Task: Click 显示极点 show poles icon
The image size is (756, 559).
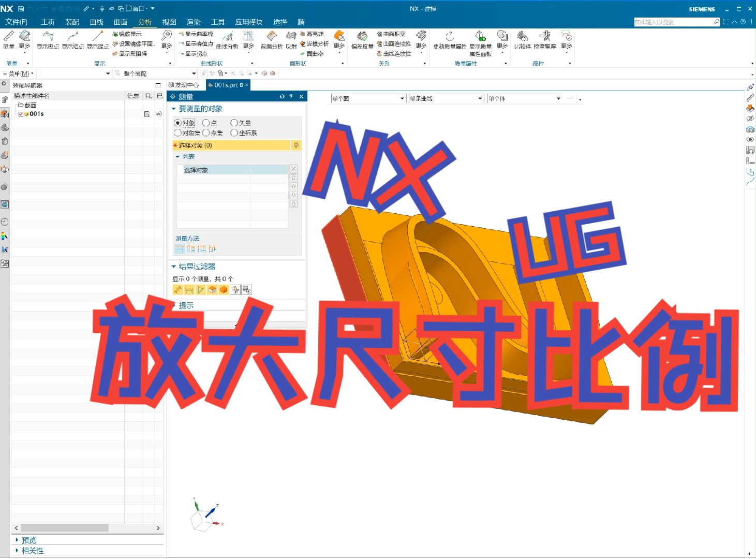Action: click(48, 39)
